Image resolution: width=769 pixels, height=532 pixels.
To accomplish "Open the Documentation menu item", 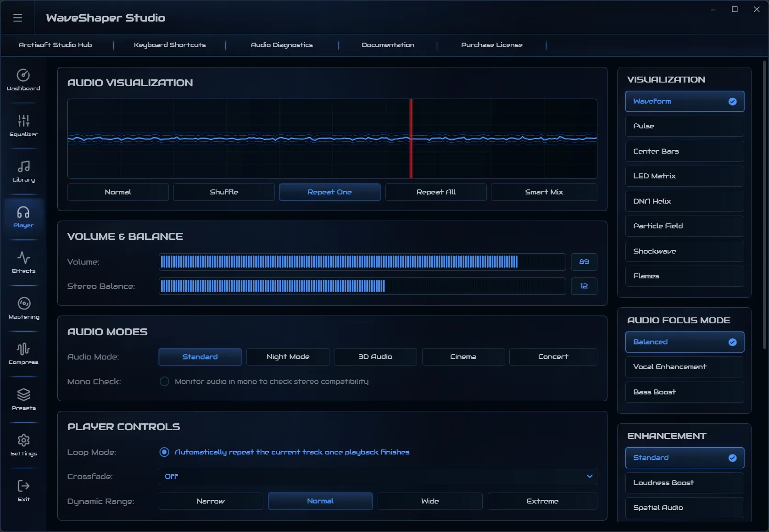I will pos(388,45).
